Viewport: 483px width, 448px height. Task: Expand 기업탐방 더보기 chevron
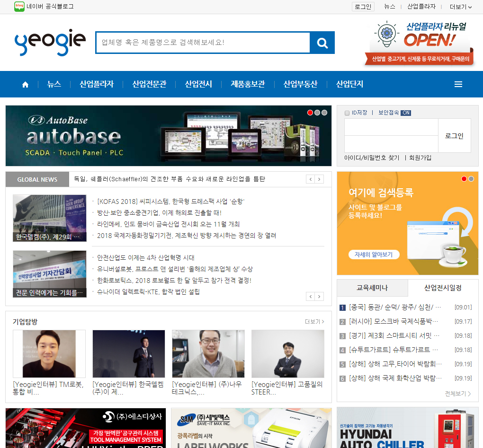point(314,322)
